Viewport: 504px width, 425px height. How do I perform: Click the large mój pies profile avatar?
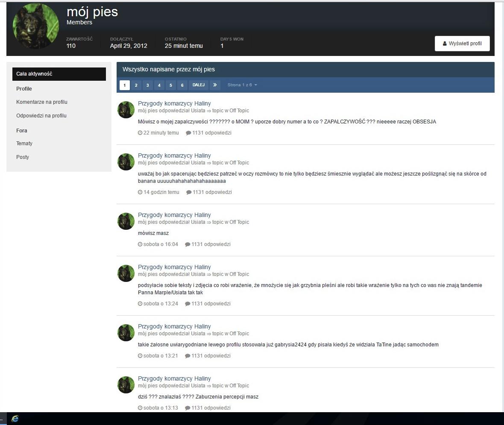pos(36,26)
